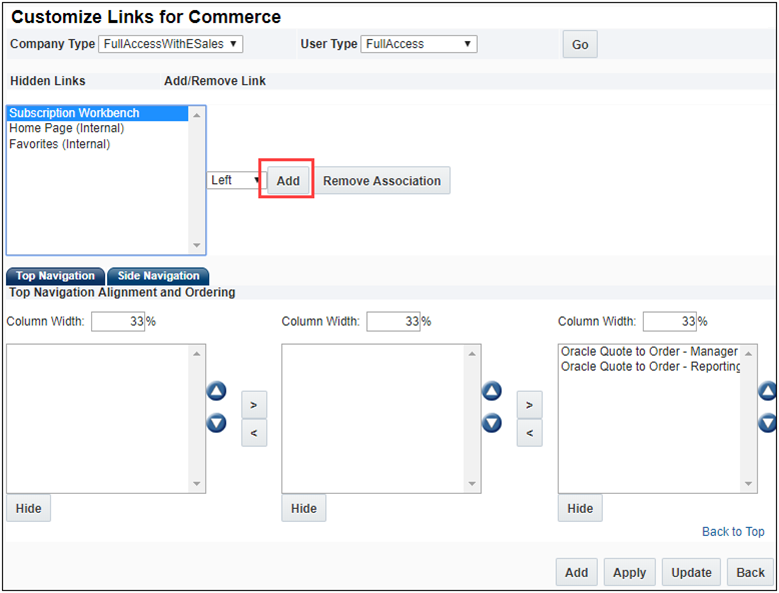Move up item in first column list
Image resolution: width=779 pixels, height=593 pixels.
click(216, 391)
